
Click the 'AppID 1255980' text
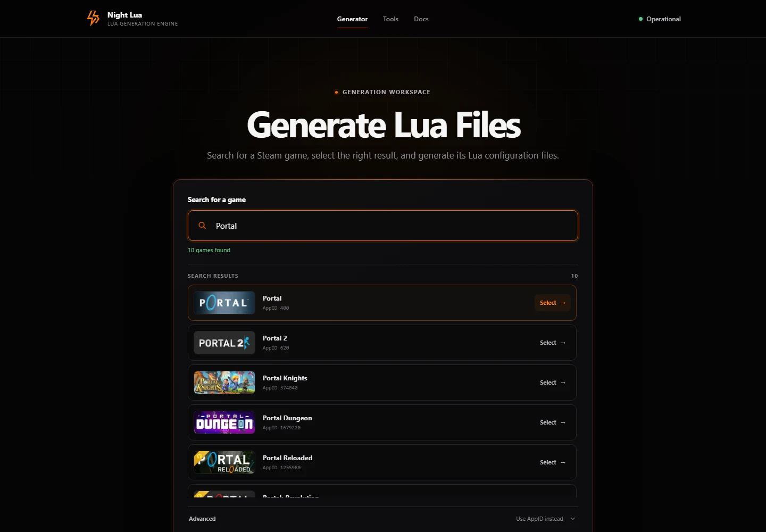click(281, 468)
